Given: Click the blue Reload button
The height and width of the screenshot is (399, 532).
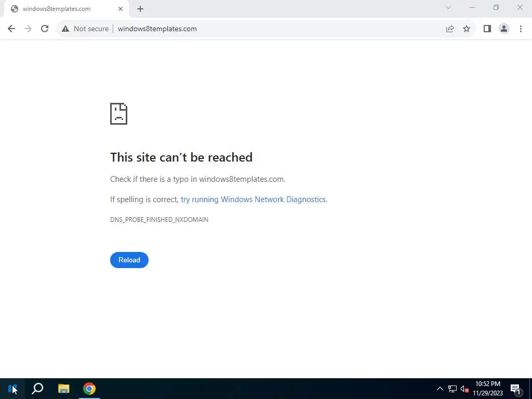Looking at the screenshot, I should click(x=129, y=260).
